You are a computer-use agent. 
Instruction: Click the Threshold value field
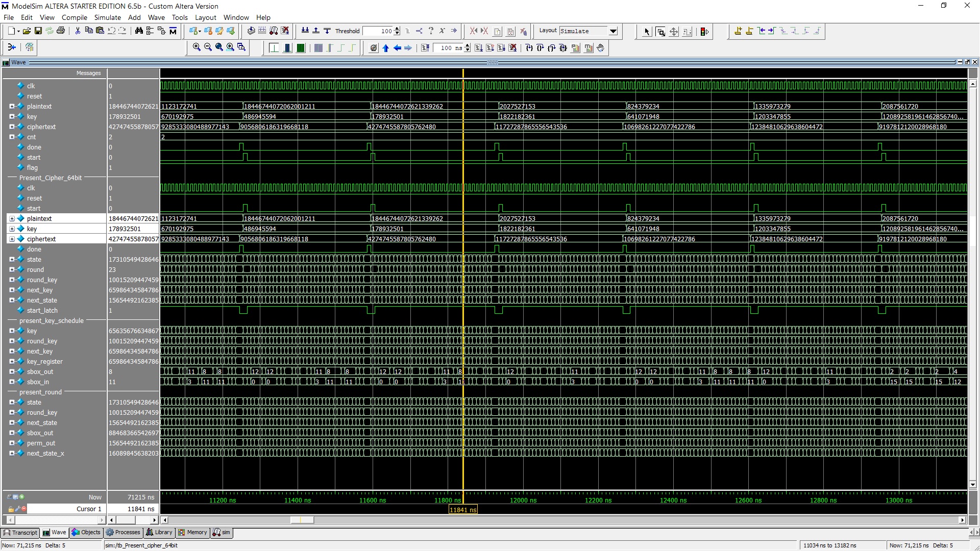click(378, 31)
